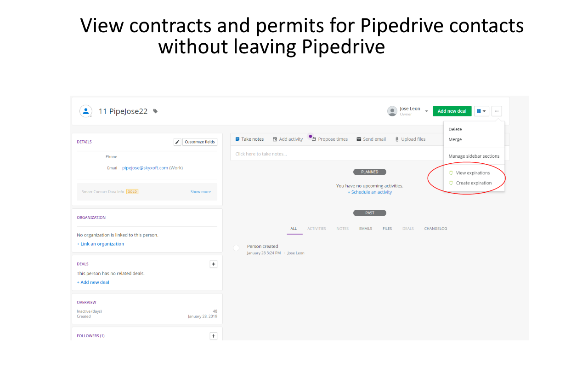
Task: Select the Take notes icon
Action: [237, 139]
